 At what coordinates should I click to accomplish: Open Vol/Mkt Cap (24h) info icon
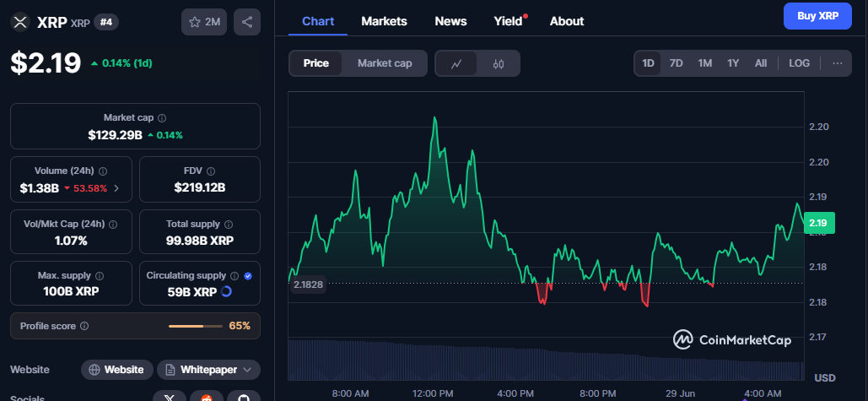tap(113, 225)
